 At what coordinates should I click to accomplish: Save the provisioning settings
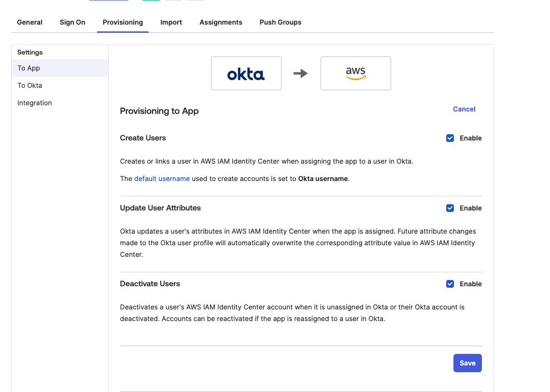[467, 363]
